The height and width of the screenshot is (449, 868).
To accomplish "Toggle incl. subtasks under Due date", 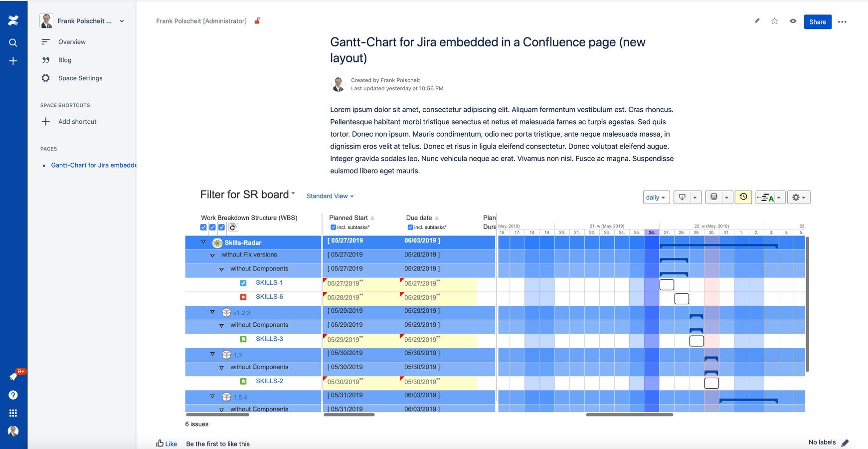I will [x=410, y=227].
